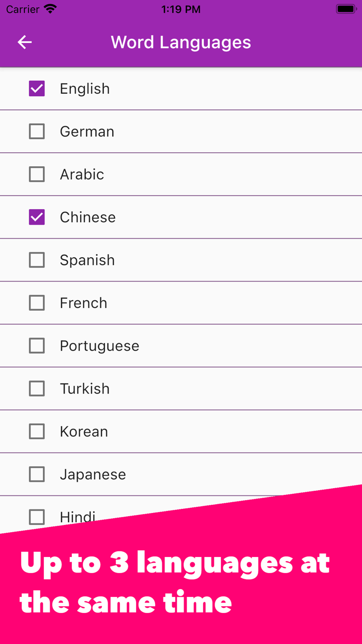Mark the Turkish checkbox

(x=37, y=389)
